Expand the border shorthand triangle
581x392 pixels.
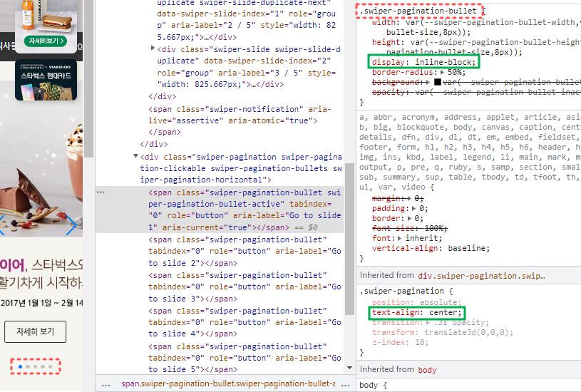[x=409, y=219]
